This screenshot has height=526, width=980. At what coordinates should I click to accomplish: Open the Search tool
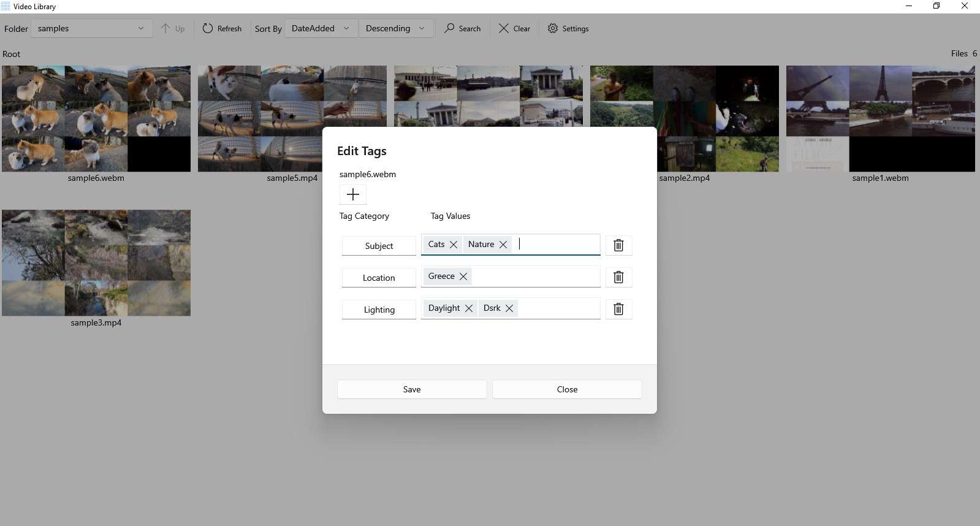[x=463, y=29]
